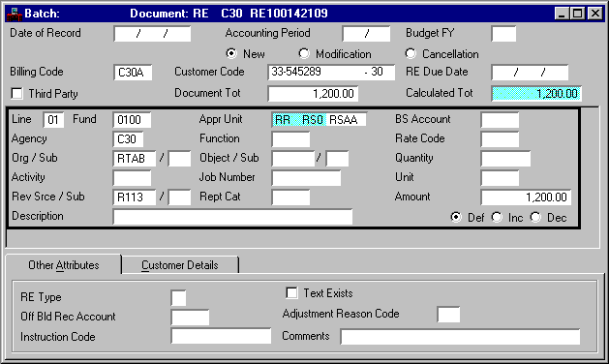Image resolution: width=609 pixels, height=364 pixels.
Task: Select the Inc radio button
Action: click(x=497, y=217)
